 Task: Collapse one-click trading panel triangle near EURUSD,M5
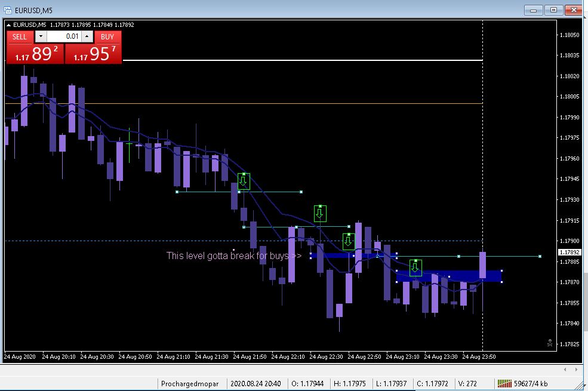pos(8,25)
